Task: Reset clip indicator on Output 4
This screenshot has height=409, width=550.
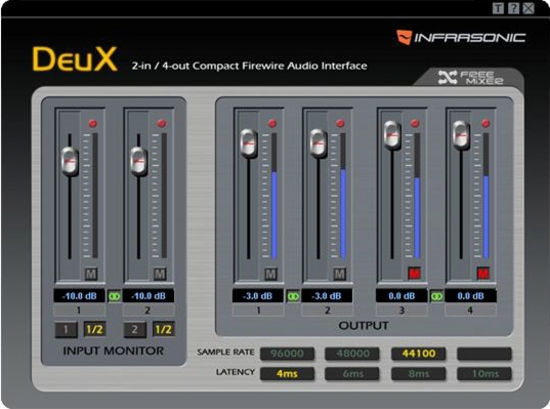Action: [485, 123]
